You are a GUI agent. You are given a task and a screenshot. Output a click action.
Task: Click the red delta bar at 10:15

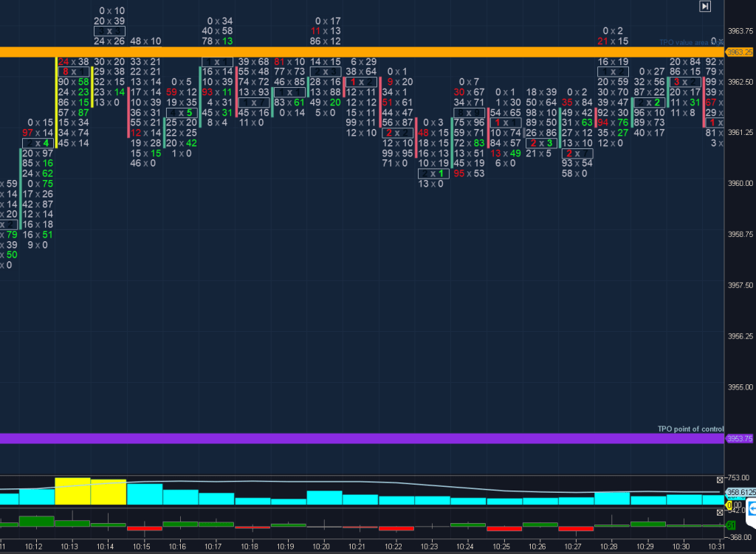pyautogui.click(x=144, y=528)
